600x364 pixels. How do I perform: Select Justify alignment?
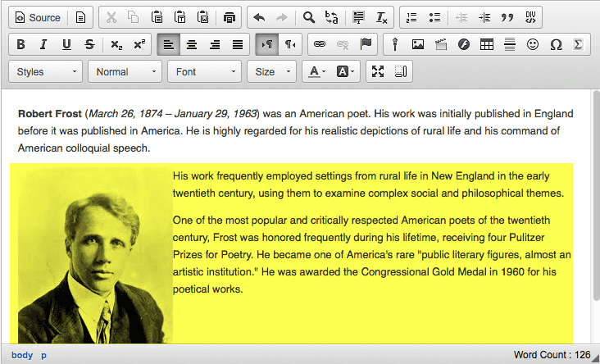pos(238,44)
